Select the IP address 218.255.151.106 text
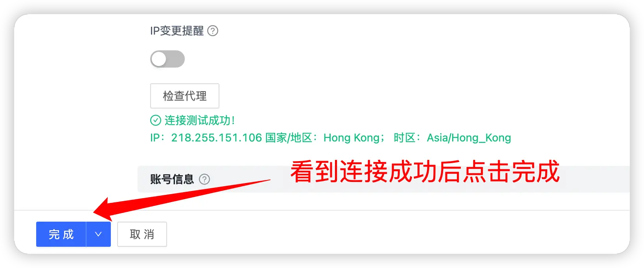This screenshot has width=644, height=268. [x=217, y=138]
